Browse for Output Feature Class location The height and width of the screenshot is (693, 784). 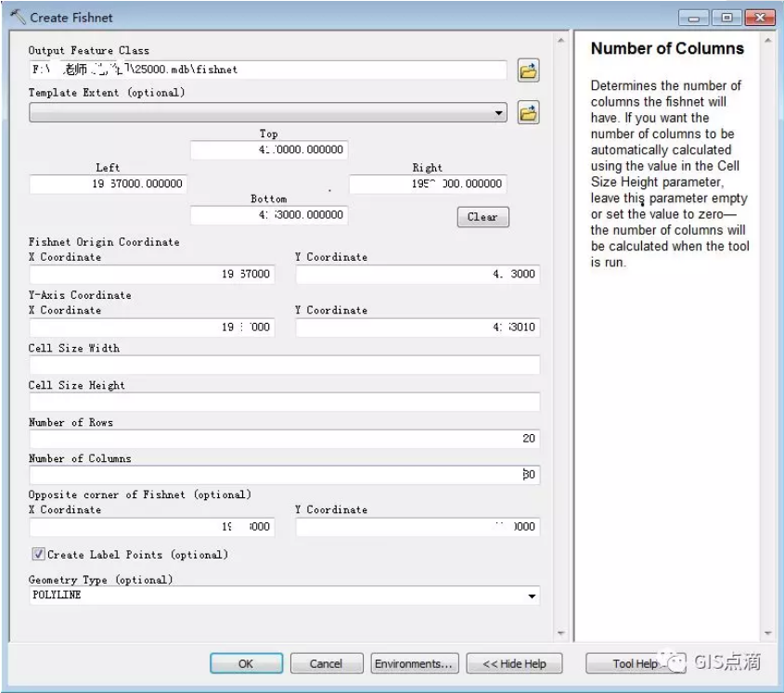(x=528, y=71)
